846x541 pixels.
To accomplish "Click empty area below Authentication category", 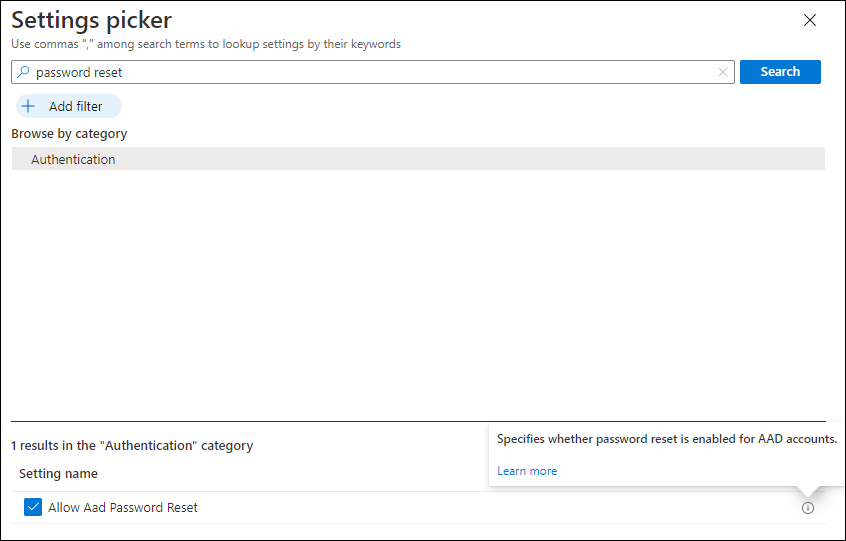I will [418, 290].
